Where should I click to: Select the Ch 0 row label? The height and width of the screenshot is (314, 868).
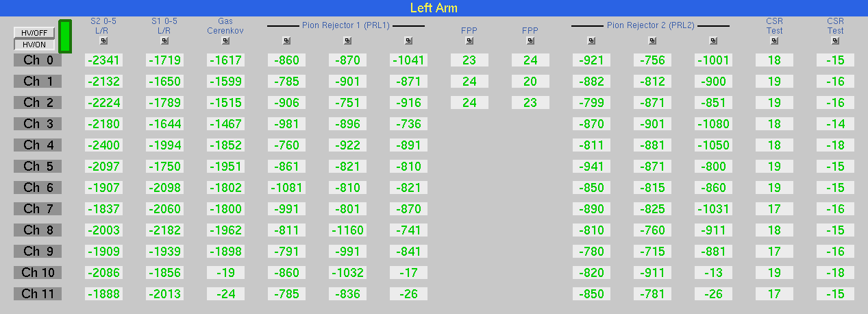[x=38, y=60]
